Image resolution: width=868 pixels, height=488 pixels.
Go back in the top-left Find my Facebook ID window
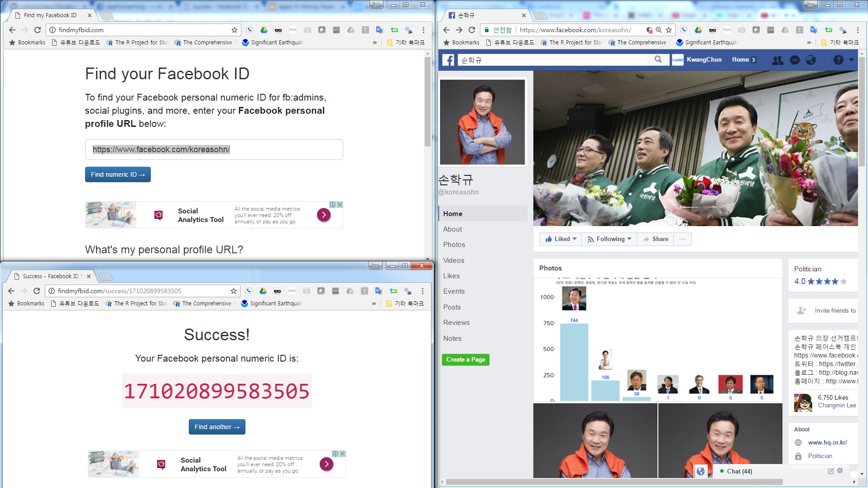coord(12,30)
